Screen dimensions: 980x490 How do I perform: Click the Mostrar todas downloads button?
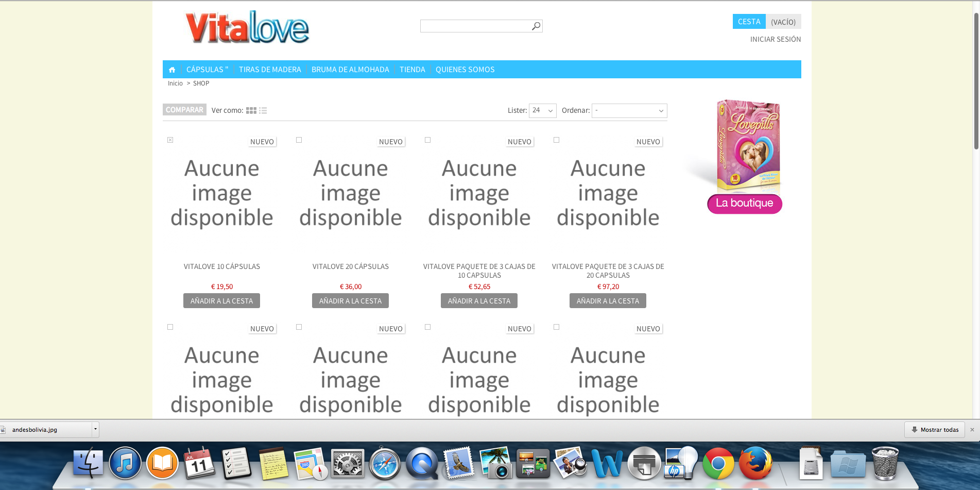(x=935, y=430)
